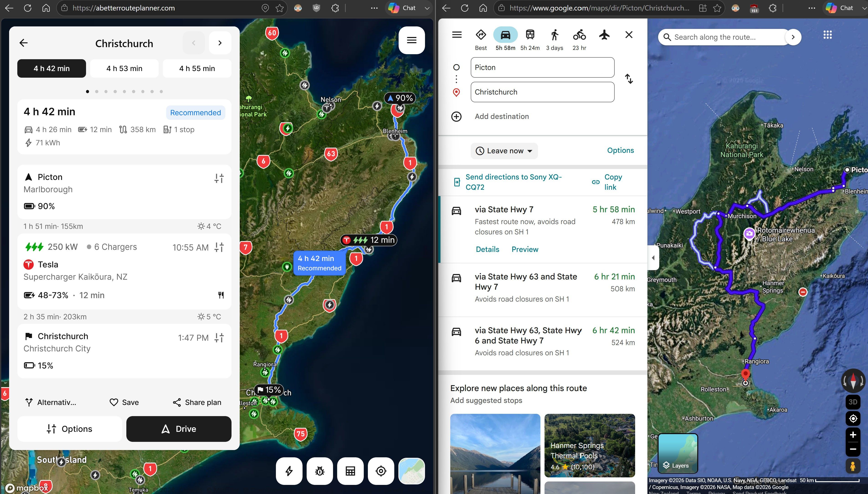Open the table view button on ABRP map

[350, 471]
